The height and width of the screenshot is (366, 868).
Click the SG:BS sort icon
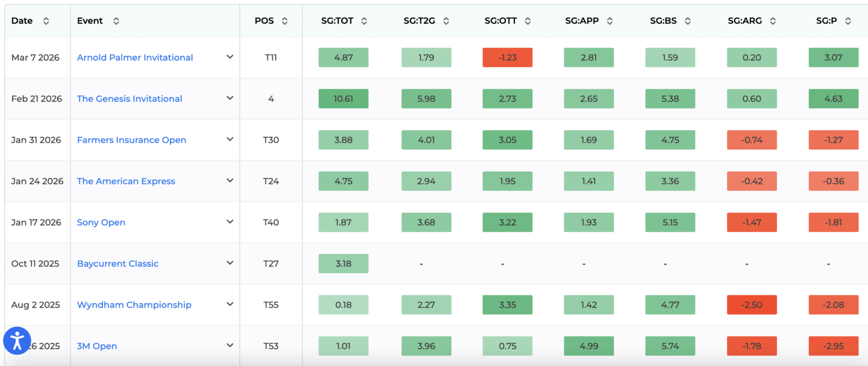click(687, 21)
